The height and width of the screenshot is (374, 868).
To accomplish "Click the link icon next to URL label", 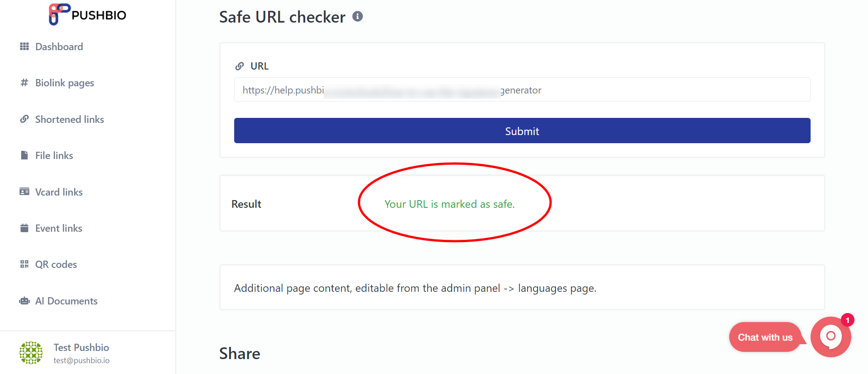I will 240,66.
